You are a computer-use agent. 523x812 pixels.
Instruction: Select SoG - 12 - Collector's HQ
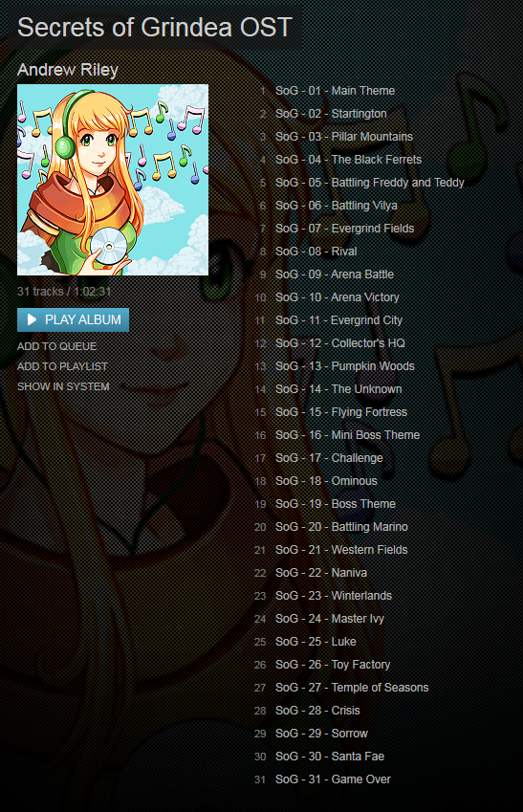point(340,343)
